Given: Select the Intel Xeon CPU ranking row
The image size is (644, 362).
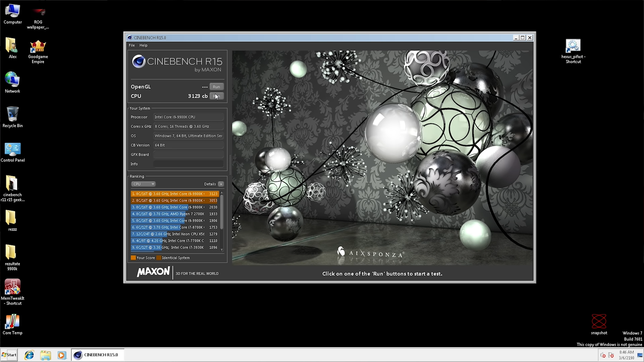Looking at the screenshot, I should (x=175, y=234).
